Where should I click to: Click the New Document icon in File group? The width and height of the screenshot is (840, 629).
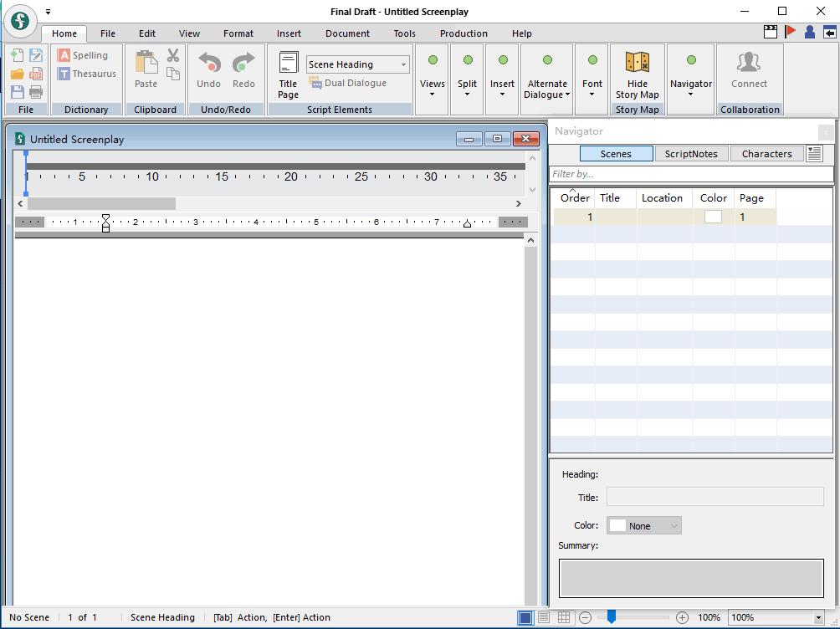(x=17, y=55)
